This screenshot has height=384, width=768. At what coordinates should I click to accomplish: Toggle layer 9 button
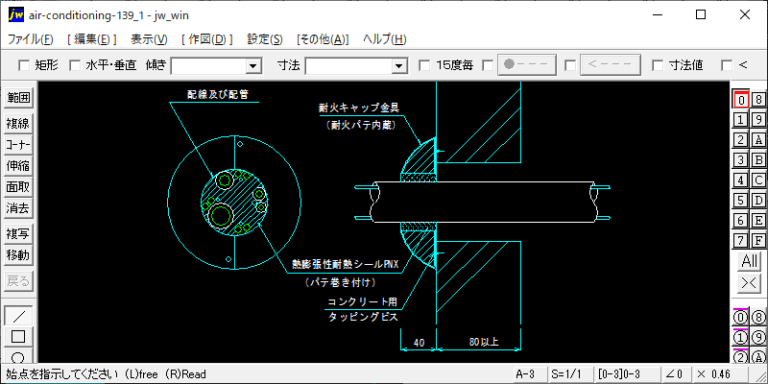(759, 120)
